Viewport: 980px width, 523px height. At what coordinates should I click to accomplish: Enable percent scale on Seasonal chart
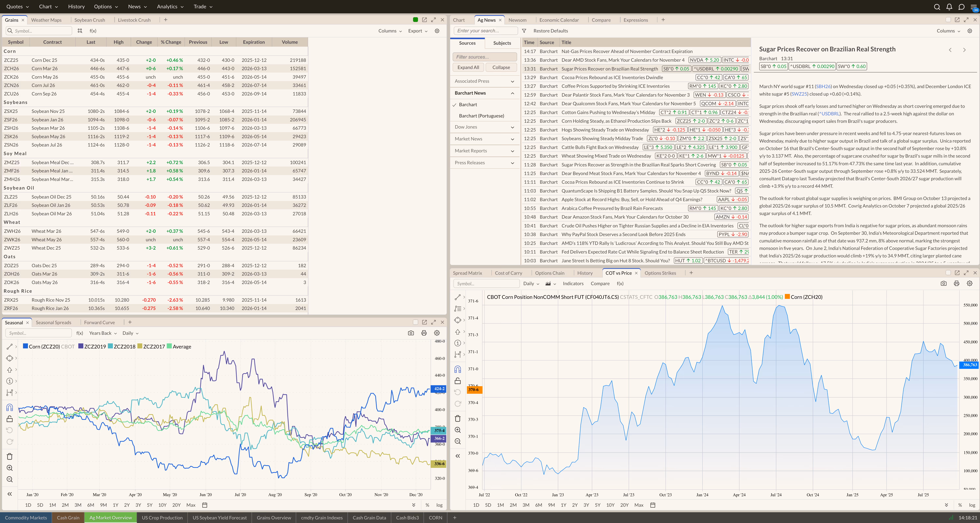click(427, 505)
